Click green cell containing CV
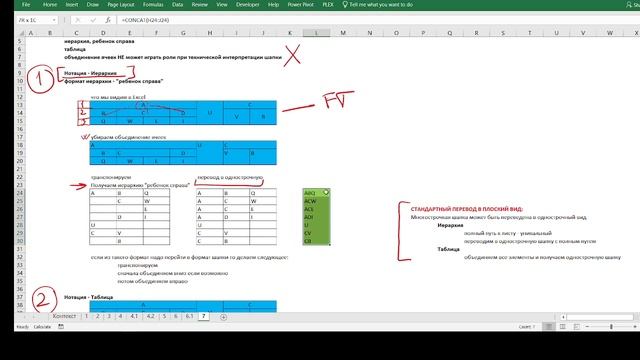640x360 pixels. tap(316, 233)
